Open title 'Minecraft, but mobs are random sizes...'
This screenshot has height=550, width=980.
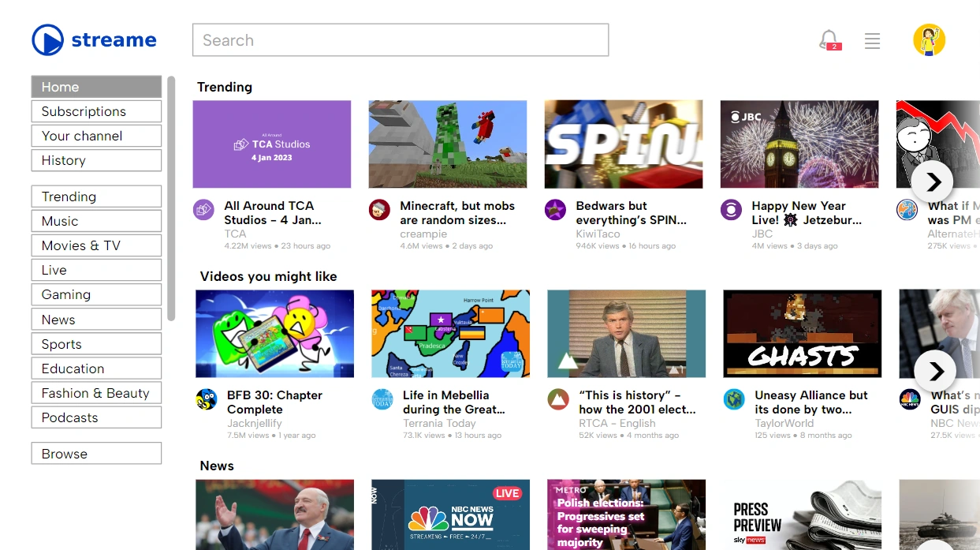[x=457, y=213]
